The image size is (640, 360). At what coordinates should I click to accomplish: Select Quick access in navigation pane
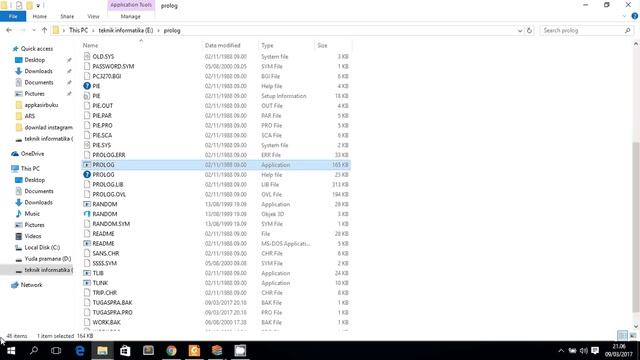pos(37,49)
